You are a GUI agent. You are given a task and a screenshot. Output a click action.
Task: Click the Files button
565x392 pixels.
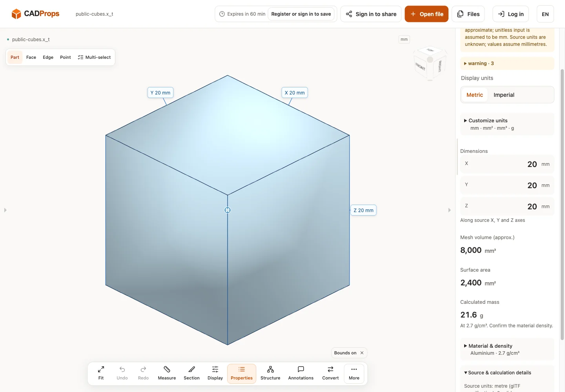tap(468, 14)
